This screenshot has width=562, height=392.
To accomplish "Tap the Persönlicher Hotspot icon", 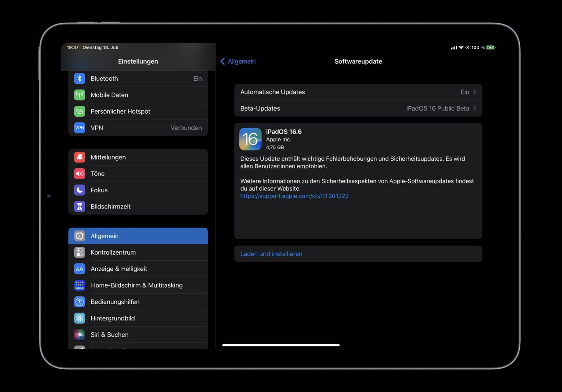I will pyautogui.click(x=79, y=111).
